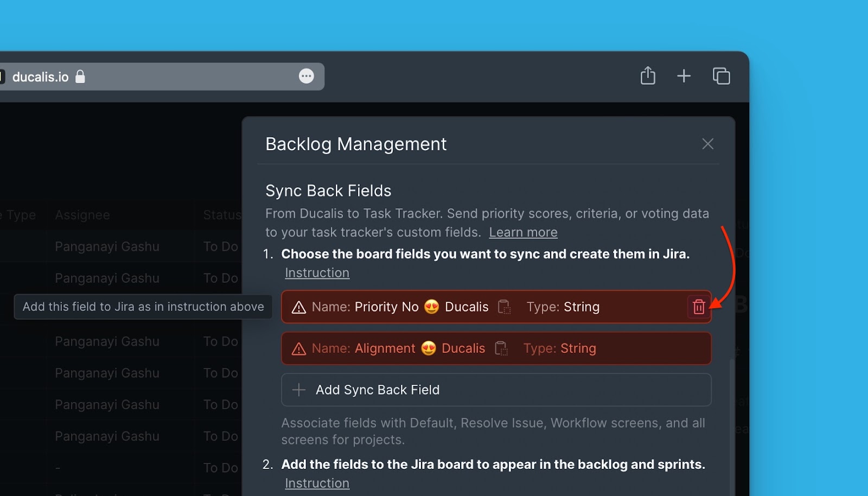Click 'Type: String' on Priority No row
868x496 pixels.
tap(563, 307)
